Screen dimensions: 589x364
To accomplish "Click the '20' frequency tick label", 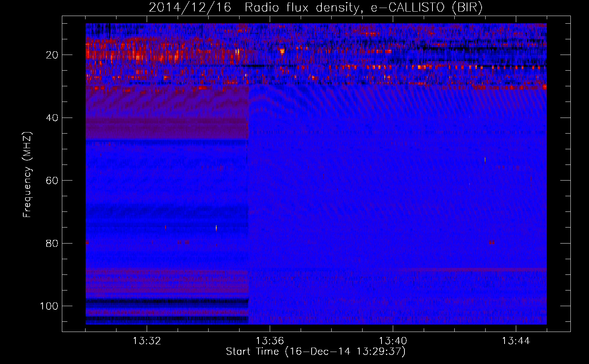I will [52, 55].
